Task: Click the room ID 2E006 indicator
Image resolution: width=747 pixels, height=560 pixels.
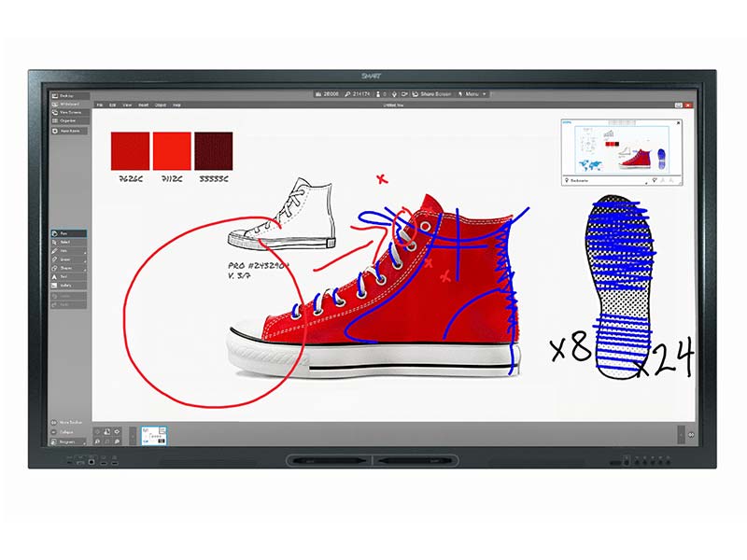Action: click(x=327, y=94)
